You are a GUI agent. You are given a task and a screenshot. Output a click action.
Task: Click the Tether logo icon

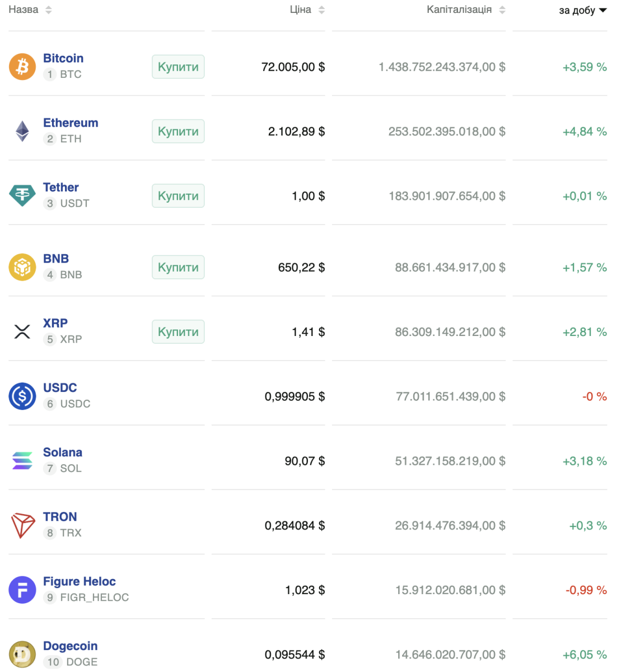pyautogui.click(x=22, y=195)
